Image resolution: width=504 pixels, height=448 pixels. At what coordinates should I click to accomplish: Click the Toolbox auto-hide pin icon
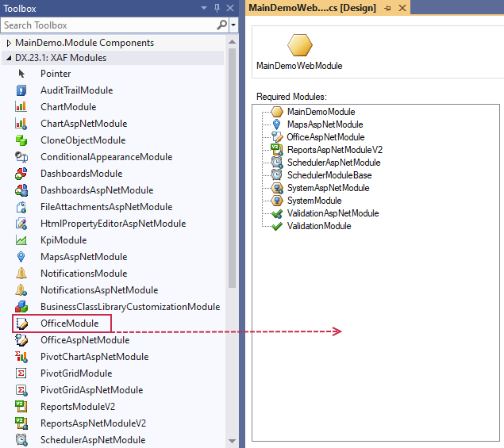click(x=217, y=8)
